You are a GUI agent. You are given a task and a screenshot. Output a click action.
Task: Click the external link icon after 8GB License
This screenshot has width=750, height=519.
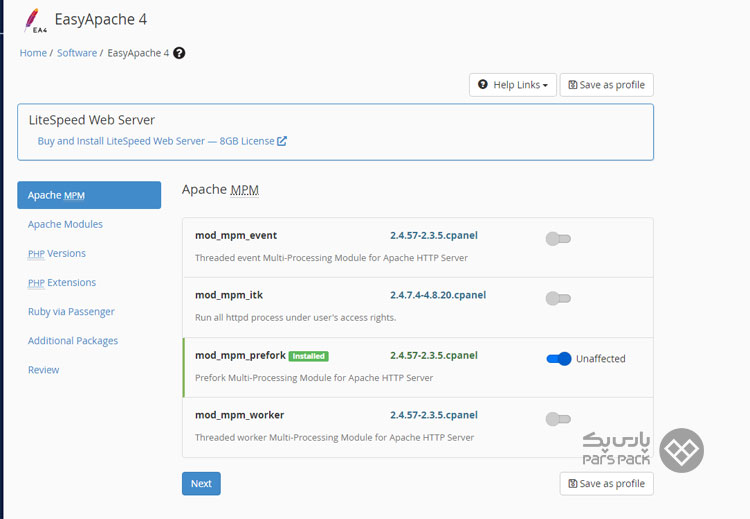[282, 141]
